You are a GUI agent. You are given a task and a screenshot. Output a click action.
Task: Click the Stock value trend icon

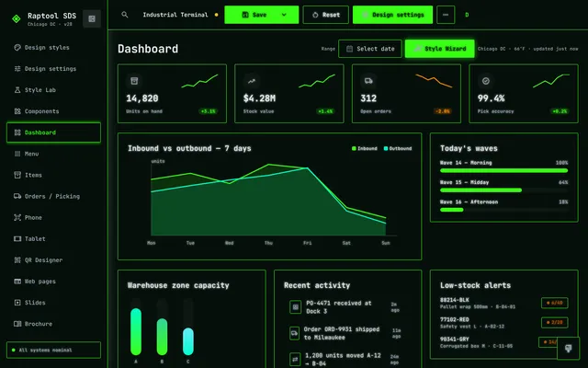pyautogui.click(x=251, y=81)
